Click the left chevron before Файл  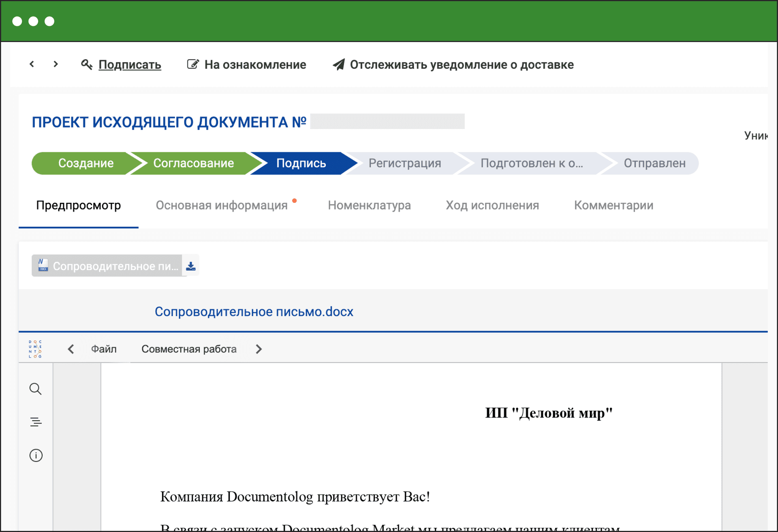[71, 349]
